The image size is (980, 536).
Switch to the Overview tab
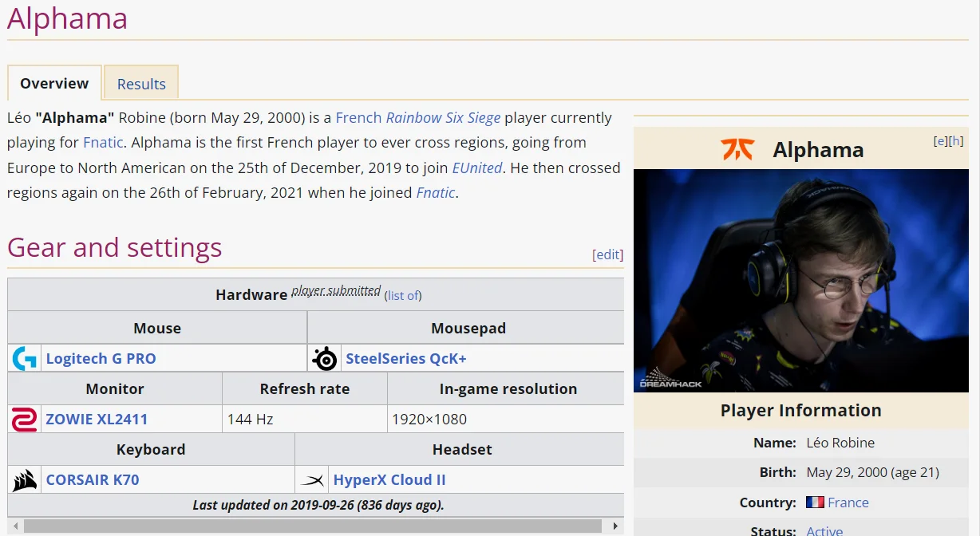[54, 83]
